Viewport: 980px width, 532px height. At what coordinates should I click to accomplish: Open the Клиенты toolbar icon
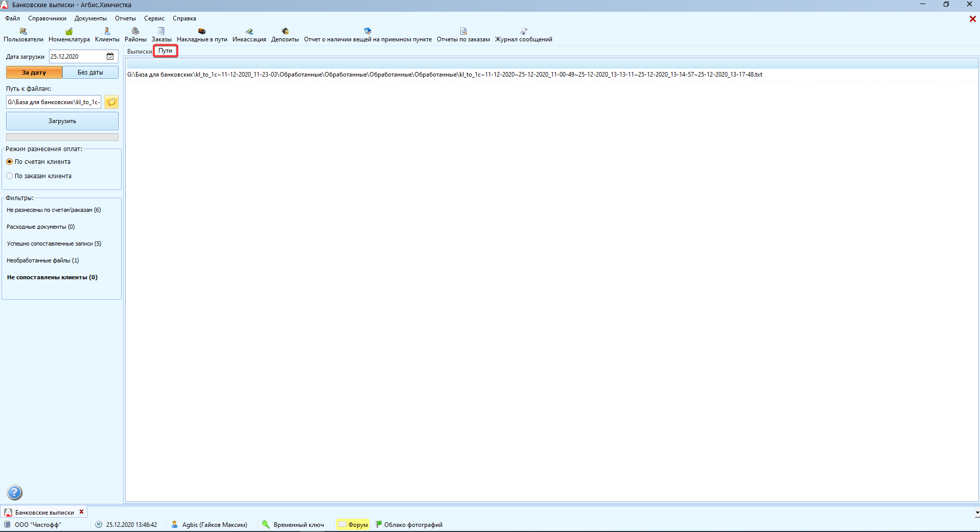pyautogui.click(x=107, y=35)
